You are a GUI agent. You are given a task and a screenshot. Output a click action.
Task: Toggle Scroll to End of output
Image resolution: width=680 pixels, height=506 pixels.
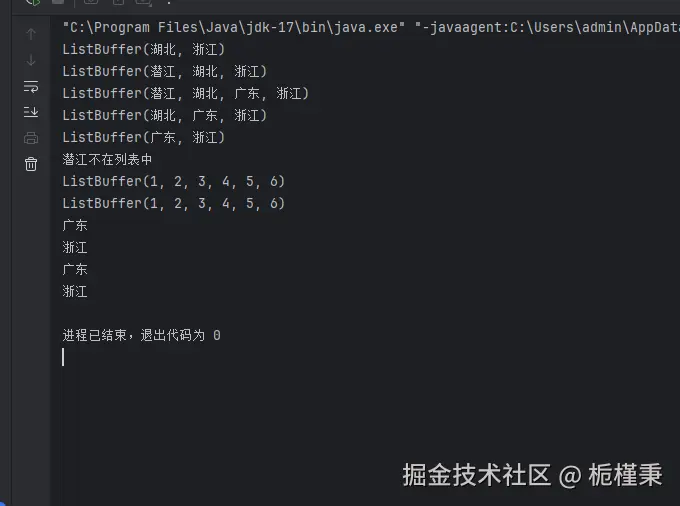(x=31, y=112)
